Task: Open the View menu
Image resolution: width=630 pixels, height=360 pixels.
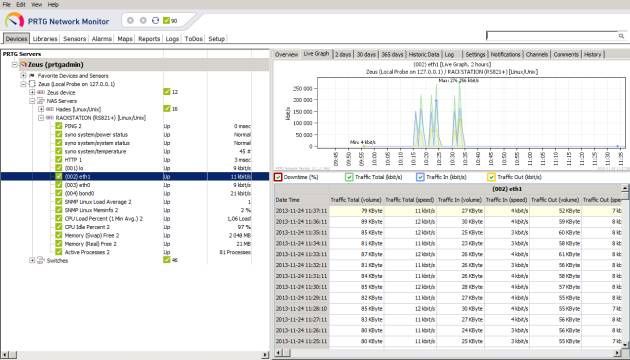Action: point(37,4)
